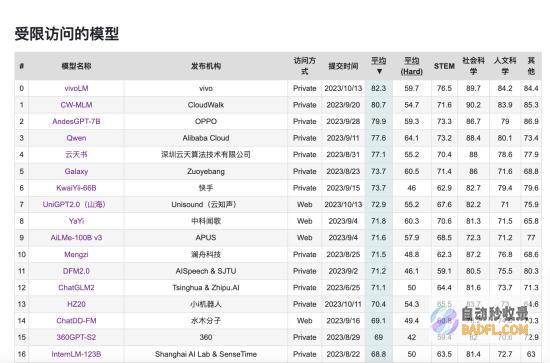Click the AISpeech & SJTU cell
The image size is (550, 363).
[x=206, y=271]
